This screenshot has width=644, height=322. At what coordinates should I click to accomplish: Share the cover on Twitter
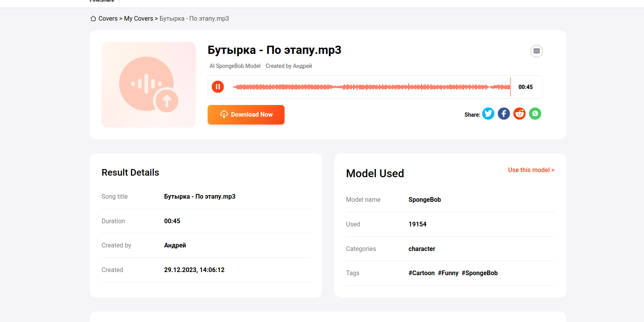[x=488, y=114]
